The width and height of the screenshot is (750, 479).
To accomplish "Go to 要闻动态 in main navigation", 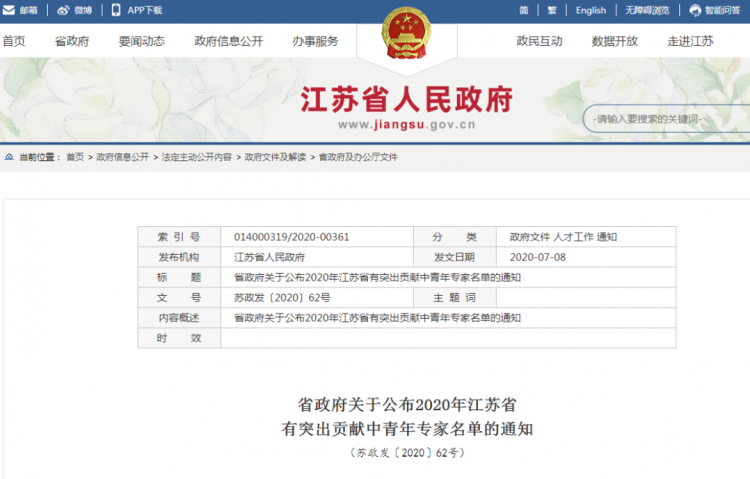I will pos(141,42).
